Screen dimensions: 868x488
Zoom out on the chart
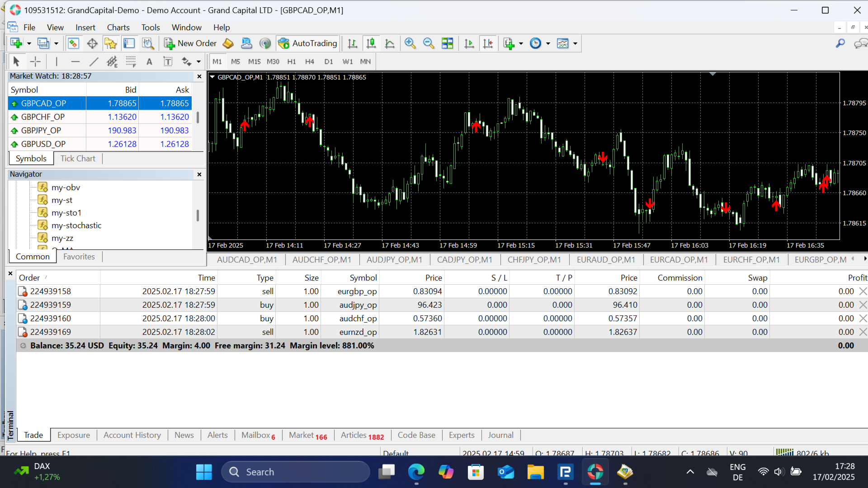click(x=429, y=43)
